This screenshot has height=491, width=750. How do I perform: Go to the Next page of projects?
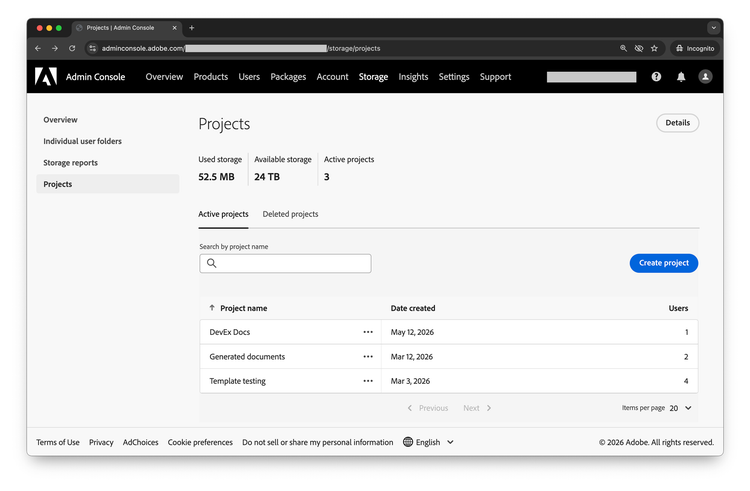[477, 408]
